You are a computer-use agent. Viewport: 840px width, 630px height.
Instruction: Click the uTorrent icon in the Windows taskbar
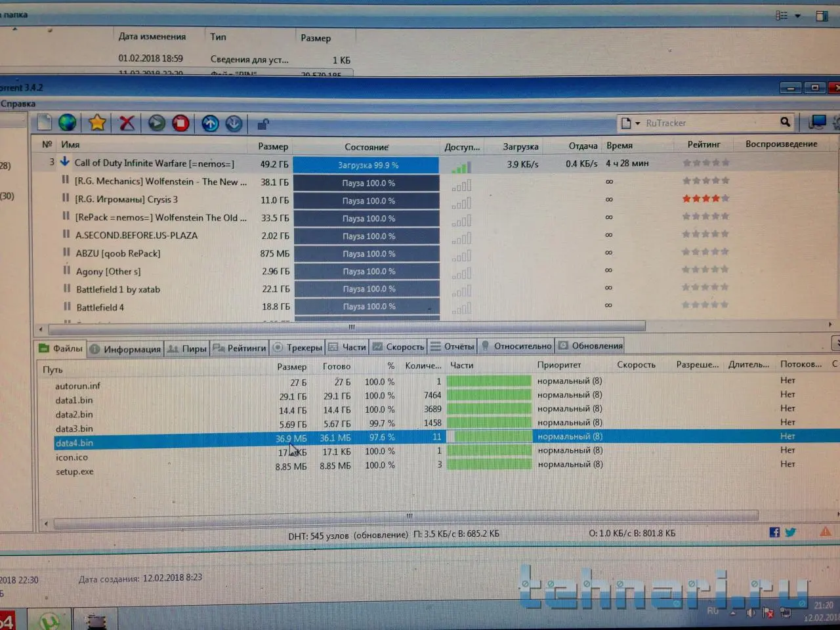(50, 620)
